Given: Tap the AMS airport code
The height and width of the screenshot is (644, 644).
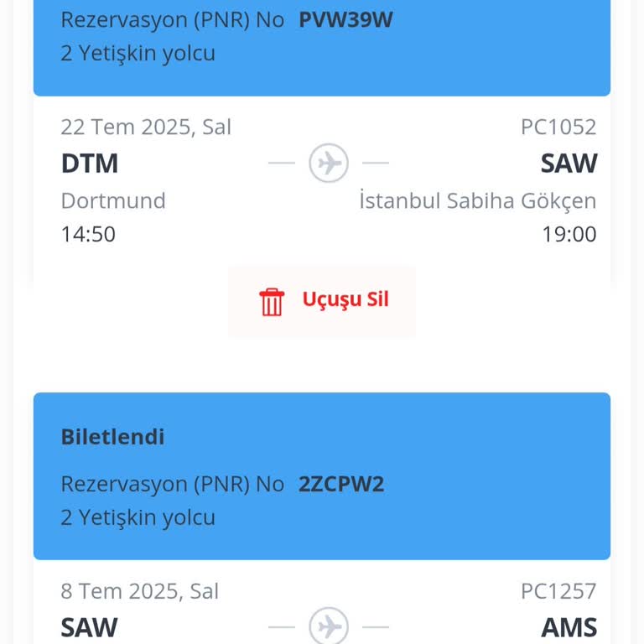Looking at the screenshot, I should click(569, 627).
